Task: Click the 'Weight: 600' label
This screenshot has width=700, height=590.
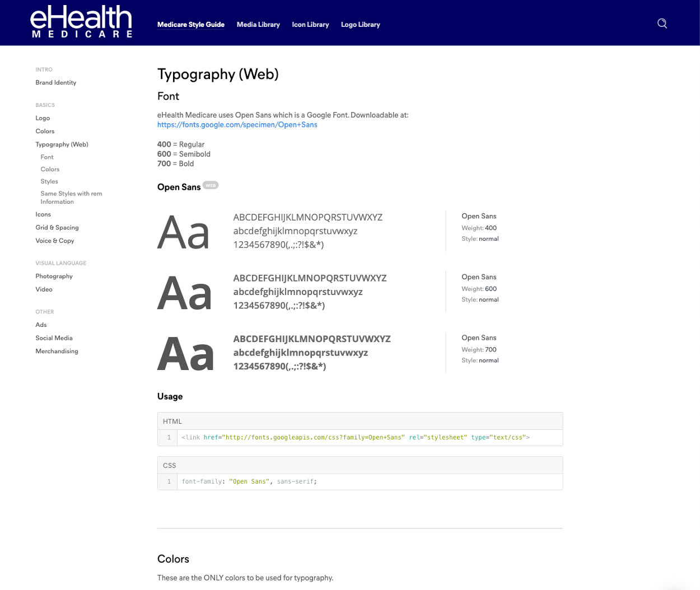Action: coord(479,289)
